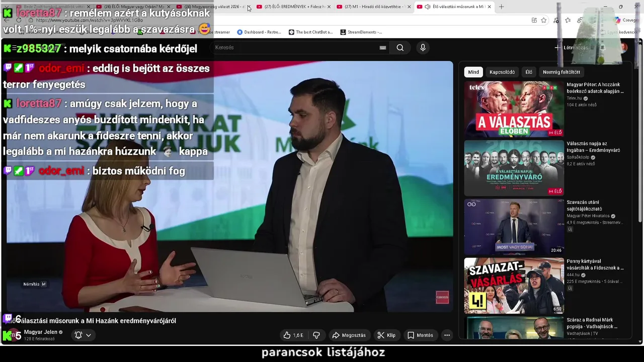The height and width of the screenshot is (362, 644).
Task: Open Választás napja Eredményváró thumbnail
Action: pyautogui.click(x=514, y=168)
